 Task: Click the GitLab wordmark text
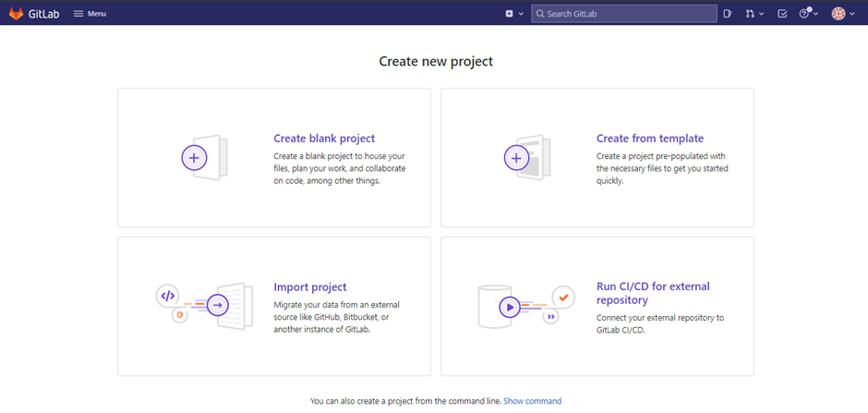tap(44, 14)
